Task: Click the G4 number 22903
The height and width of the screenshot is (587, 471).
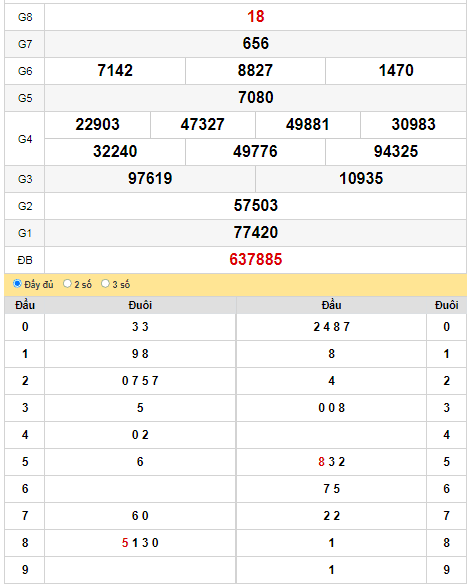Action: click(97, 124)
